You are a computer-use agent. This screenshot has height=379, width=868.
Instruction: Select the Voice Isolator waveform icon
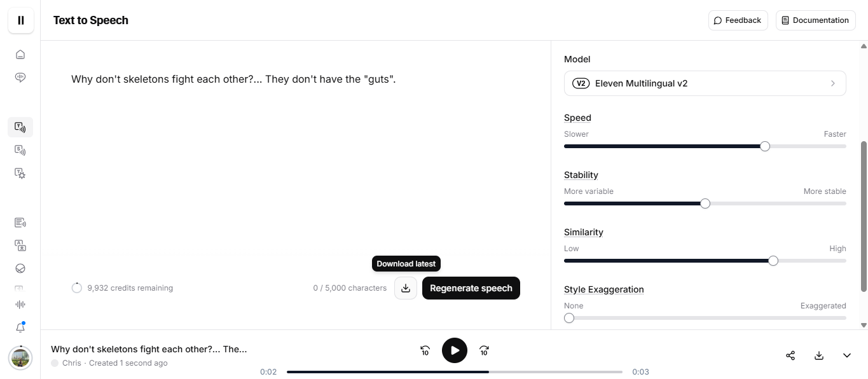[x=20, y=304]
